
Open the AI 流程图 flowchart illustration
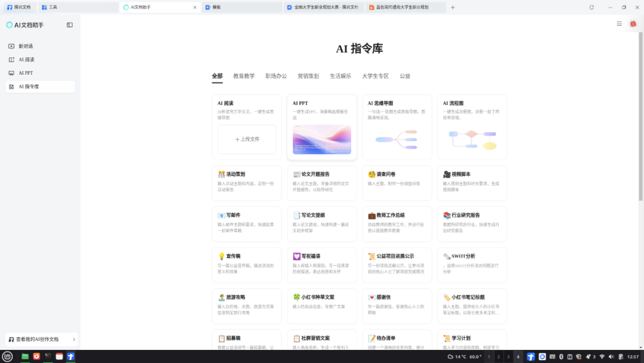click(472, 139)
